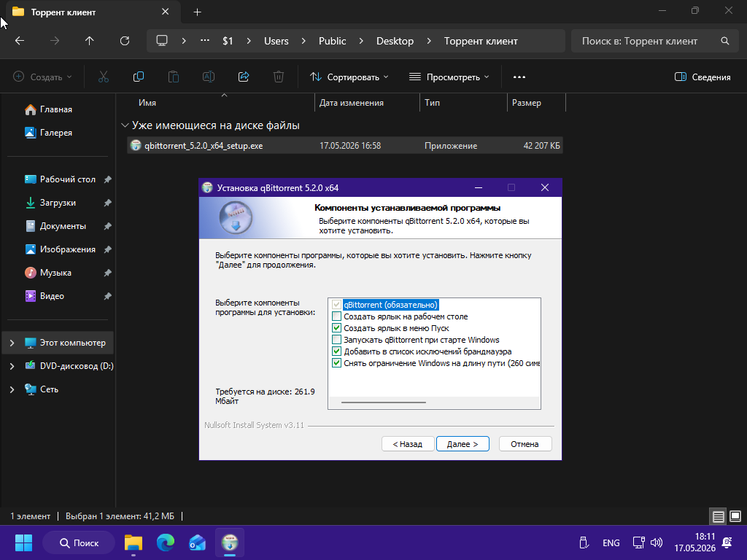Open File Explorer from the taskbar

133,542
